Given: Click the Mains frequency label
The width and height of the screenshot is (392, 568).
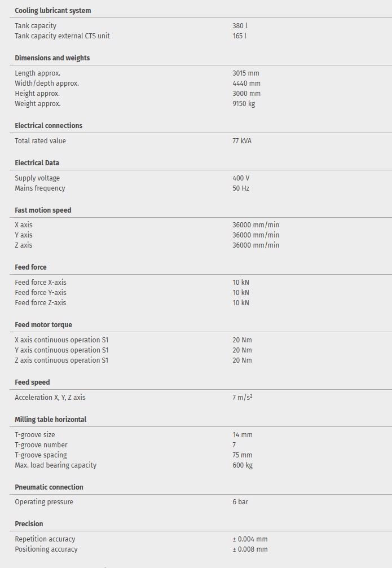Looking at the screenshot, I should pyautogui.click(x=40, y=188).
